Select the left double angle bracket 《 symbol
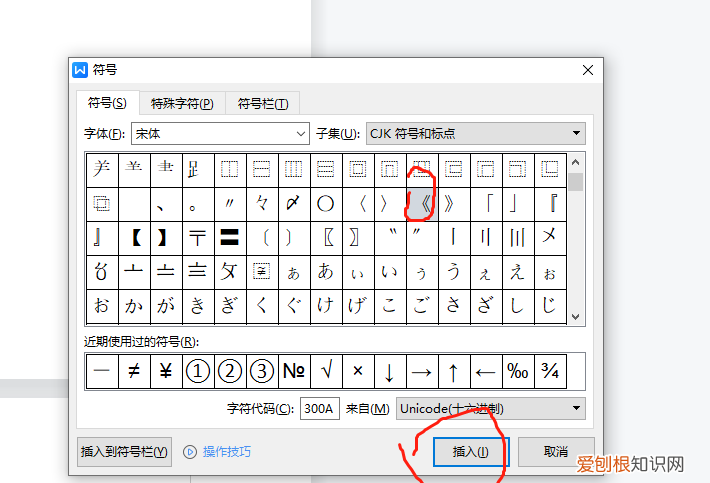The height and width of the screenshot is (483, 710). click(x=422, y=204)
